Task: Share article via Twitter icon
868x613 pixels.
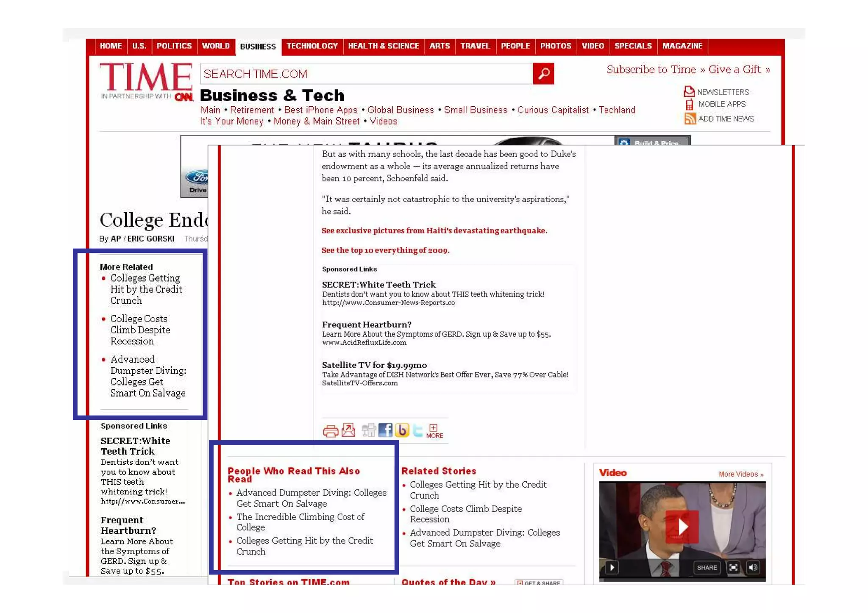Action: (417, 430)
